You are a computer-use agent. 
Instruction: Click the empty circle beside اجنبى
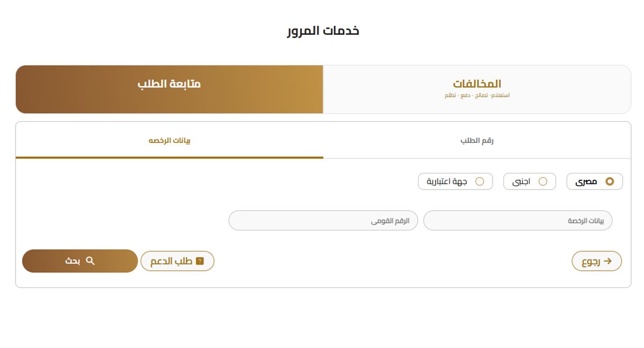pos(544,182)
